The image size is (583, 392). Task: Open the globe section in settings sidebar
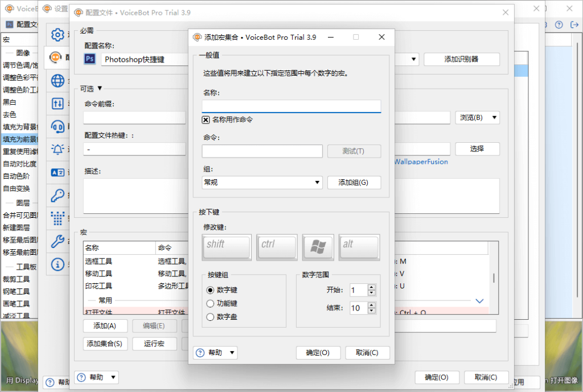point(58,81)
